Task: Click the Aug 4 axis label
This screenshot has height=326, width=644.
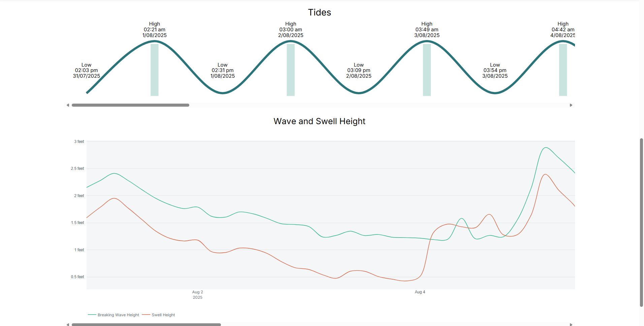Action: pos(420,292)
